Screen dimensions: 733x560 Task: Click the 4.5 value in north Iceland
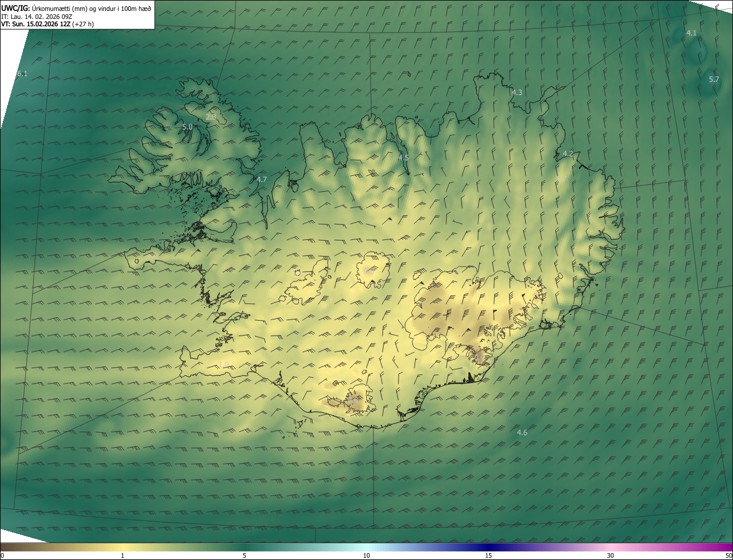[404, 157]
